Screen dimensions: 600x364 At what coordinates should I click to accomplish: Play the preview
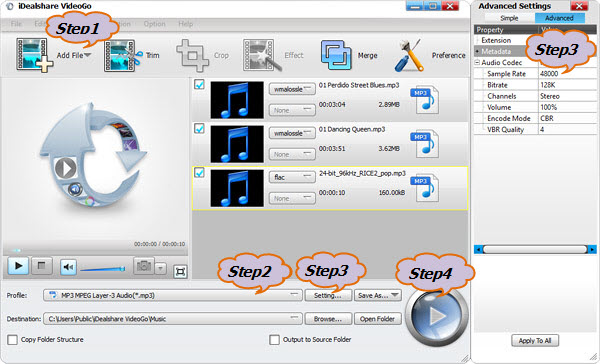point(18,266)
